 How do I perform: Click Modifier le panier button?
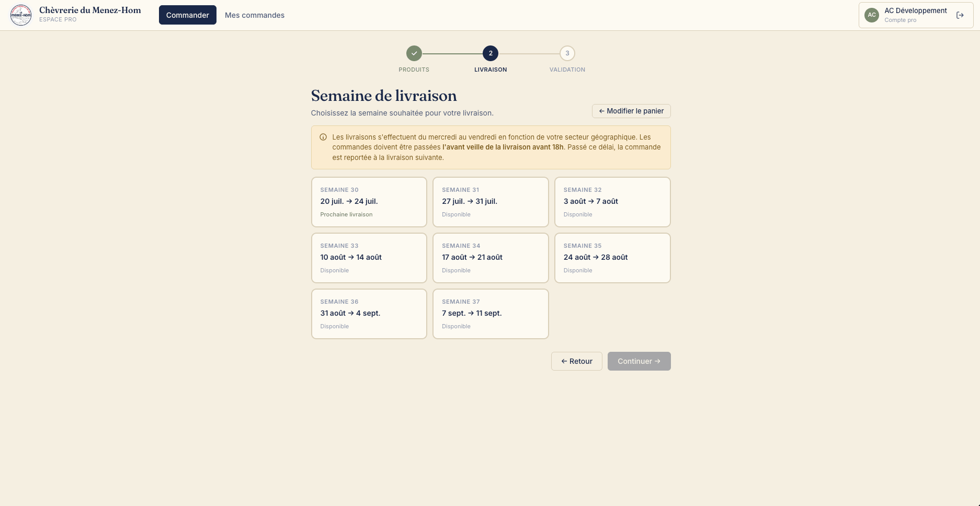pyautogui.click(x=631, y=111)
